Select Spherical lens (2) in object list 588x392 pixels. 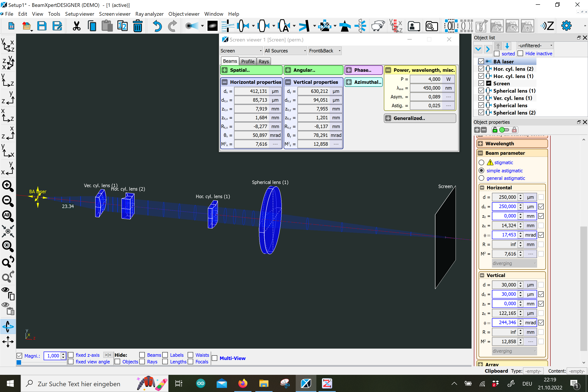[514, 113]
